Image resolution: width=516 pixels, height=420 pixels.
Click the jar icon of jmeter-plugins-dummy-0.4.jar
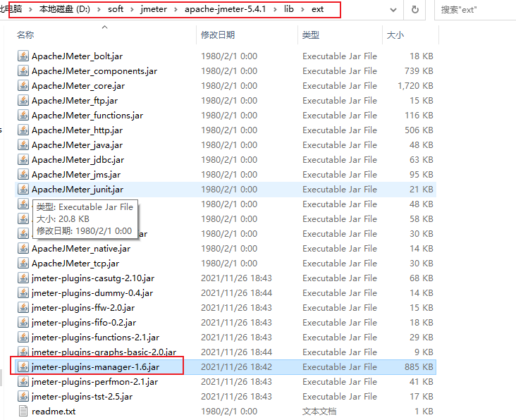23,293
